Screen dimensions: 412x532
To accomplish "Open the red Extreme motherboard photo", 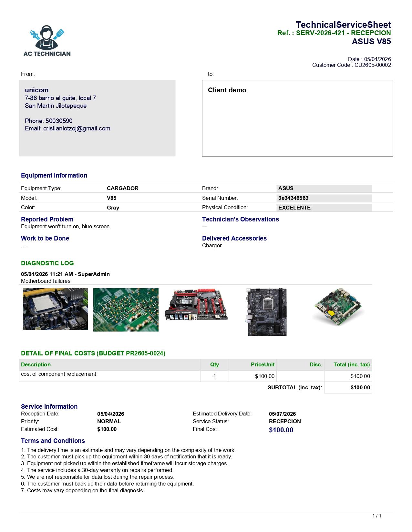I will click(196, 305).
